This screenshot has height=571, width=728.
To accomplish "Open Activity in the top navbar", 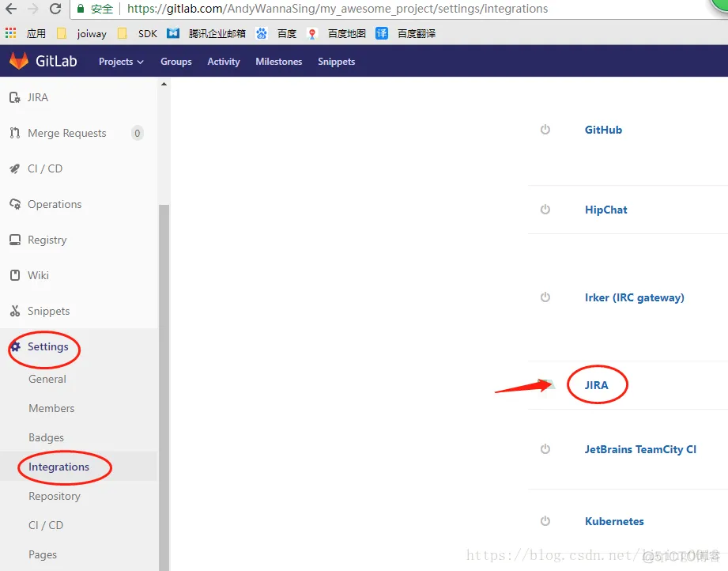I will [224, 62].
